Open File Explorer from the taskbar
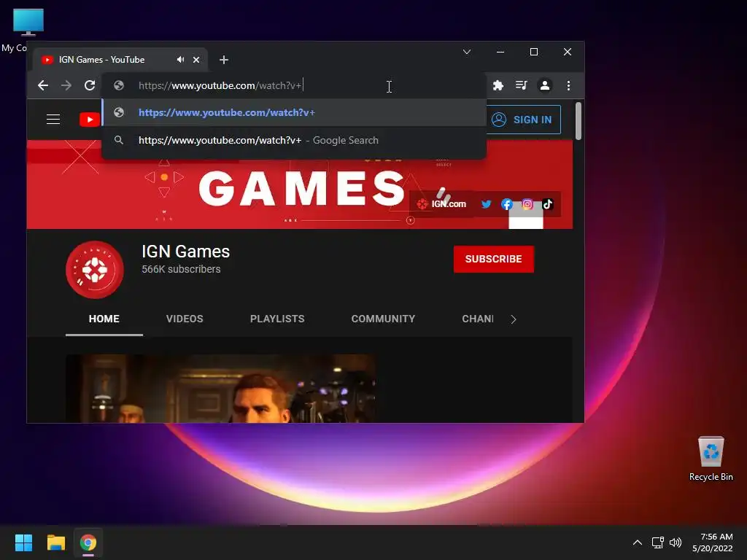Viewport: 747px width, 560px height. pyautogui.click(x=55, y=542)
